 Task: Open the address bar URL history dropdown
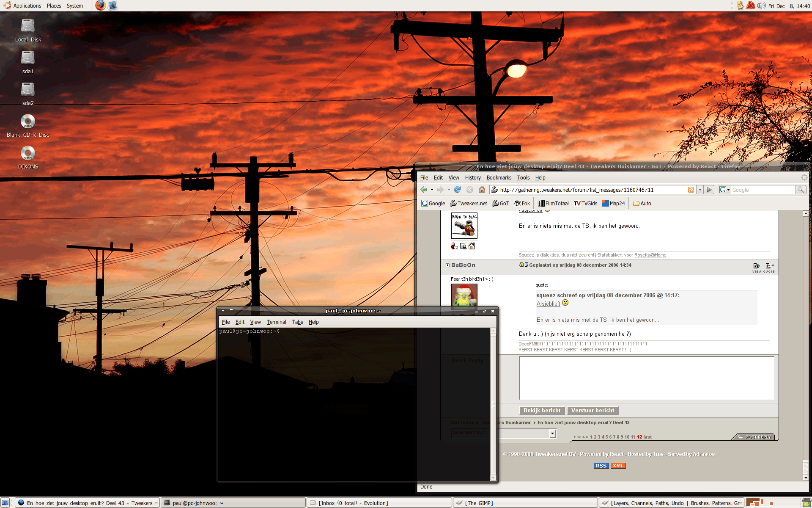click(700, 190)
